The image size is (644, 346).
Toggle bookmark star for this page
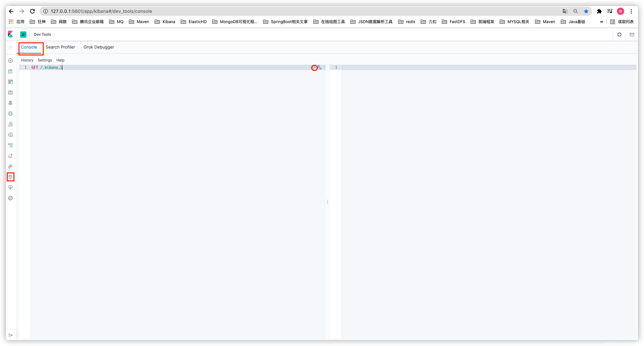point(586,11)
